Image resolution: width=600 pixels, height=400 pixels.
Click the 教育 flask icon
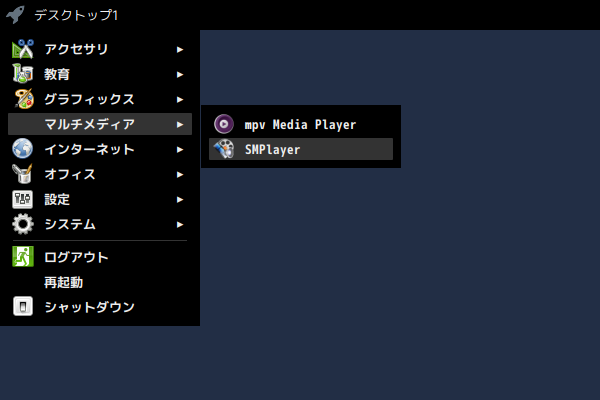pyautogui.click(x=23, y=73)
